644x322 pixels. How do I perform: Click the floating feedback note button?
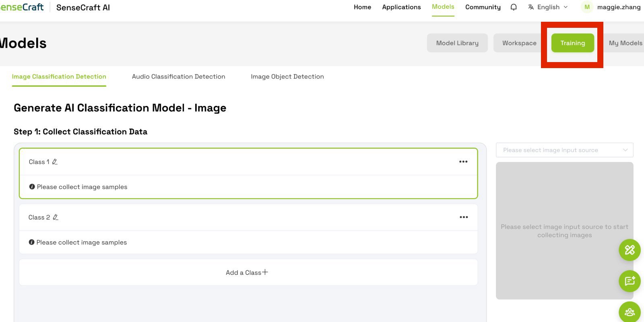click(x=630, y=281)
